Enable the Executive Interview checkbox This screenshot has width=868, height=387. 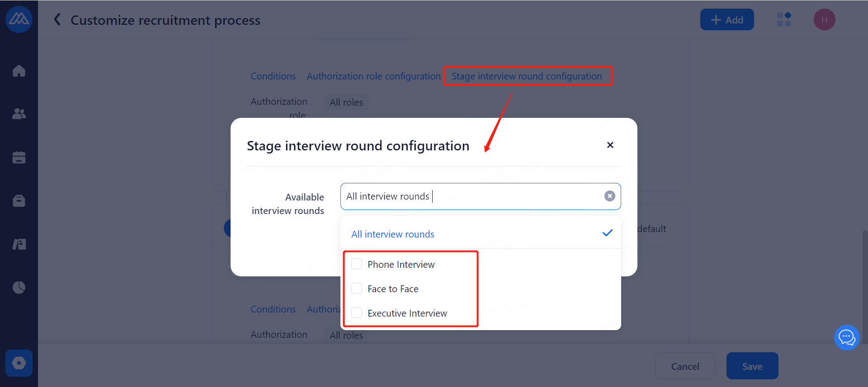click(x=357, y=313)
